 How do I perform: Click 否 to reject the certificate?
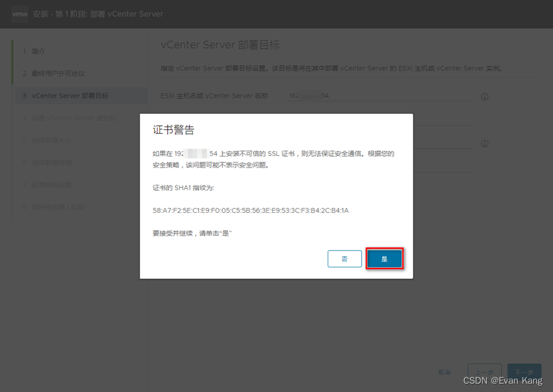[x=344, y=259]
